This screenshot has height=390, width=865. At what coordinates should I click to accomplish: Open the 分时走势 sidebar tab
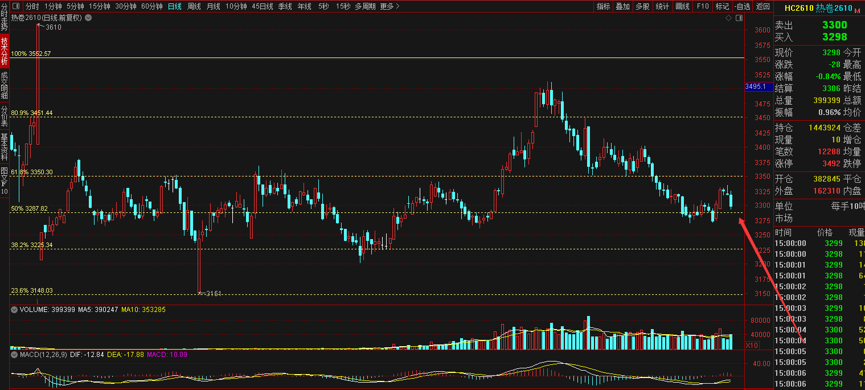[x=4, y=16]
